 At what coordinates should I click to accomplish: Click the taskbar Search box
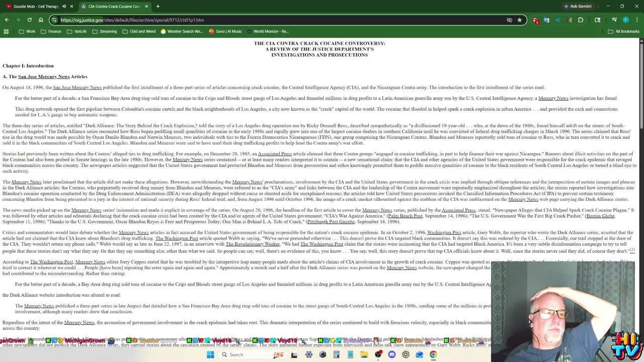[x=253, y=354]
